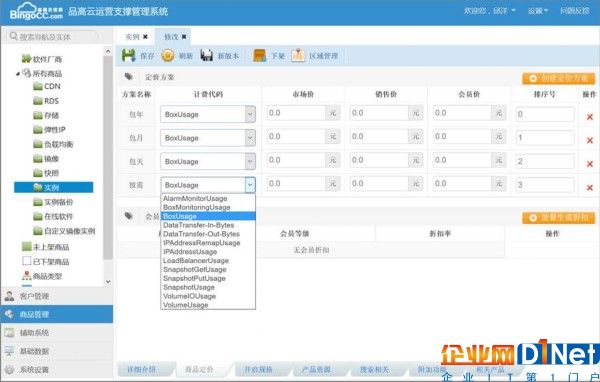Open the 客户管理 sidebar section
600x382 pixels.
[57, 296]
